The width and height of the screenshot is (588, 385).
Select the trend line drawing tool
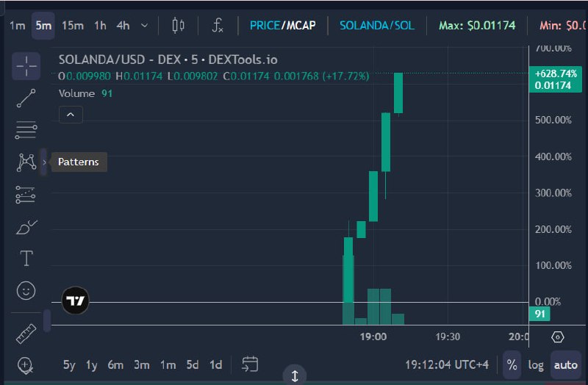[26, 98]
